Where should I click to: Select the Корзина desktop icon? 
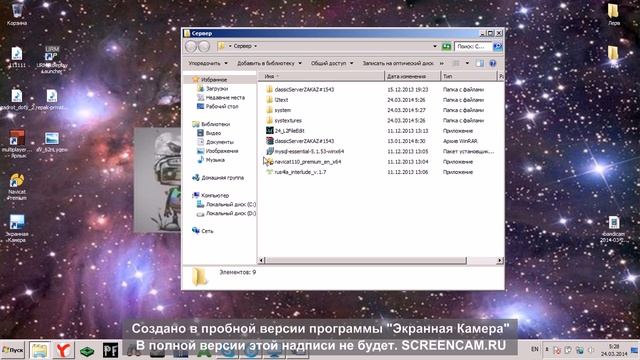tap(17, 15)
